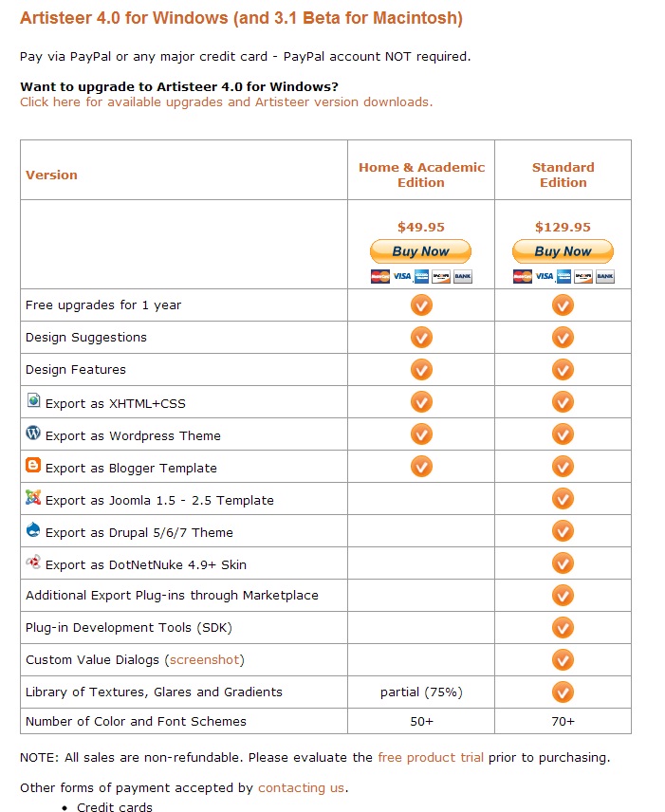The image size is (665, 812).
Task: Follow the free product trial link
Action: click(x=431, y=757)
